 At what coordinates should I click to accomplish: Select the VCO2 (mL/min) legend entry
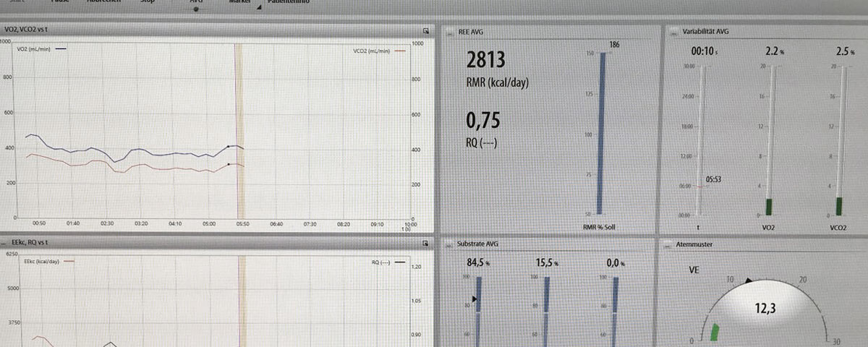point(379,50)
